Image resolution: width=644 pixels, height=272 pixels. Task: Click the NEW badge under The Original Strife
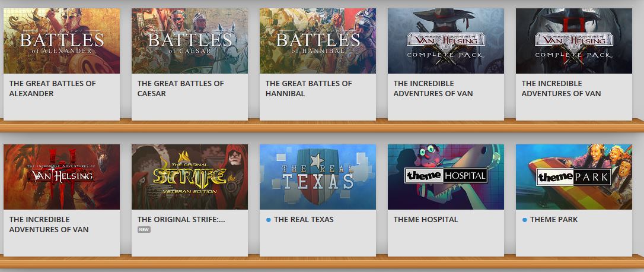tap(144, 230)
